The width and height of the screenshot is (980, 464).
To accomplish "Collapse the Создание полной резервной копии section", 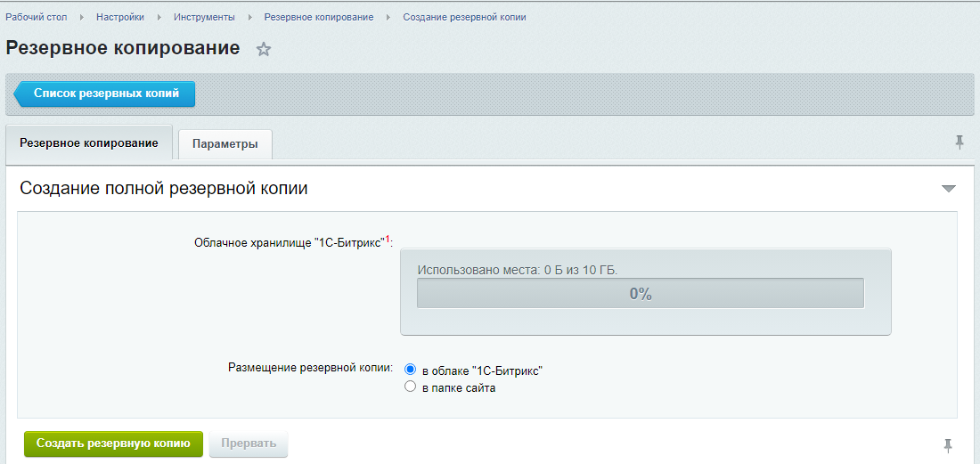I will pos(948,189).
